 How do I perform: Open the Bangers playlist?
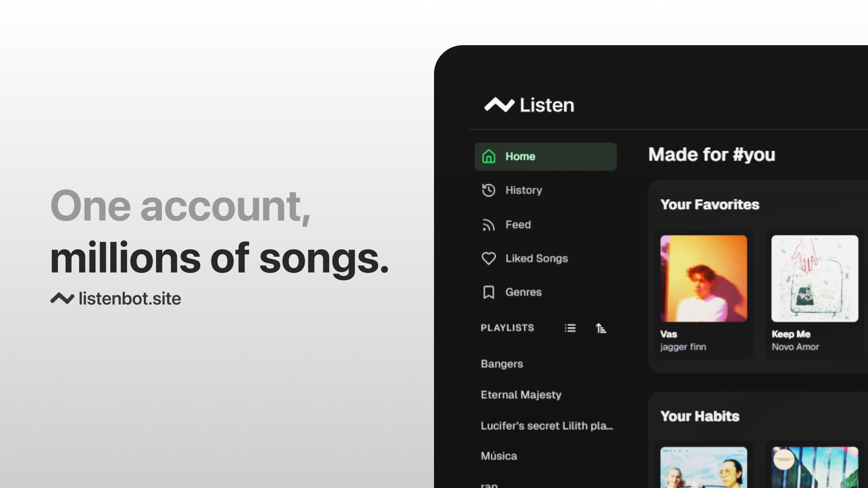[x=502, y=364]
